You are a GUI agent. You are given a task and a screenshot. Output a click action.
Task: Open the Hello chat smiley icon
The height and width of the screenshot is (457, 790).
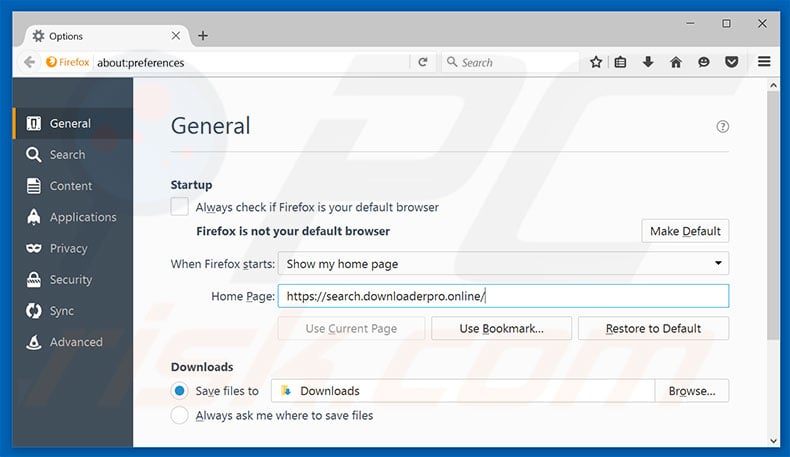pyautogui.click(x=703, y=62)
